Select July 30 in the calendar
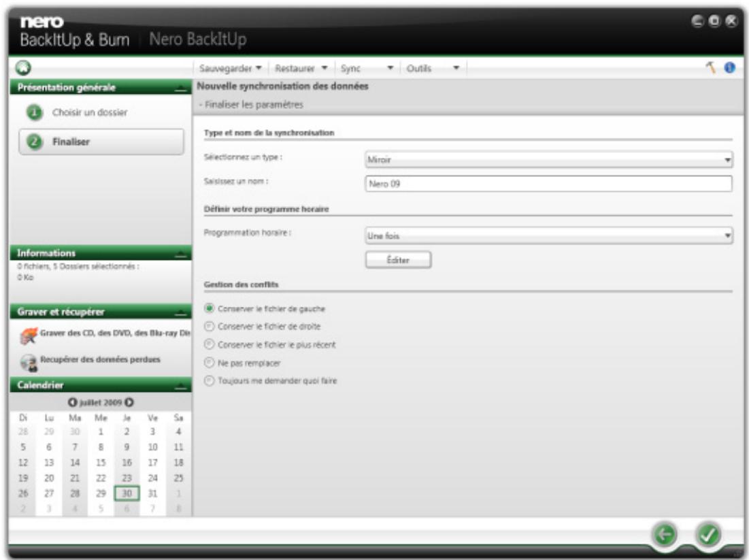This screenshot has width=749, height=560. [127, 493]
